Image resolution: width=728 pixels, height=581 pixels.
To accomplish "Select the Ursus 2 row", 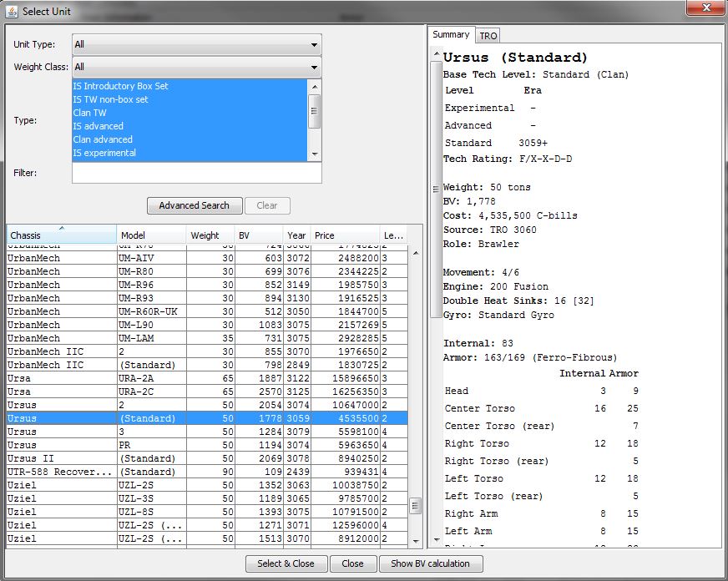I will 207,405.
